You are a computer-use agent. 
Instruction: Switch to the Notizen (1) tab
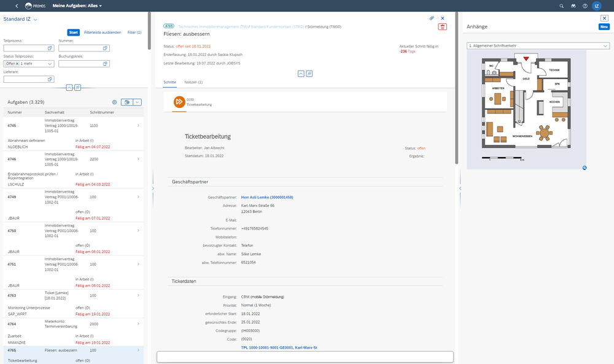click(x=193, y=82)
